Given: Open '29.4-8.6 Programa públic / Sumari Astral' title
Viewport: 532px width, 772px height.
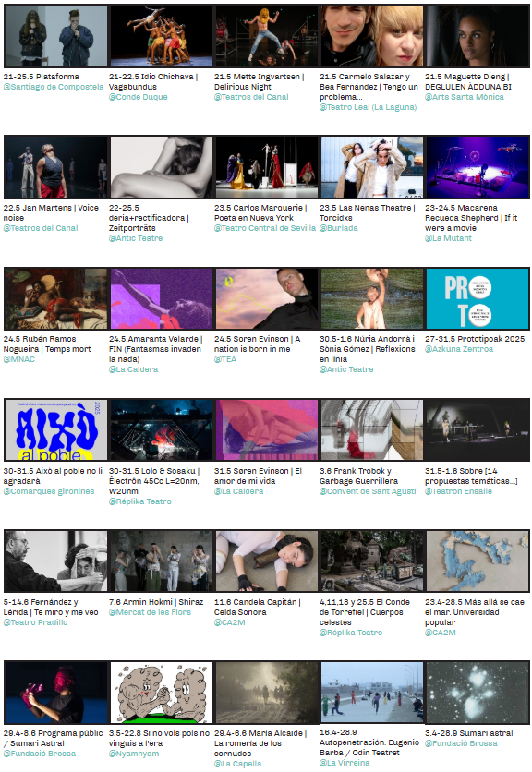Looking at the screenshot, I should tap(54, 739).
